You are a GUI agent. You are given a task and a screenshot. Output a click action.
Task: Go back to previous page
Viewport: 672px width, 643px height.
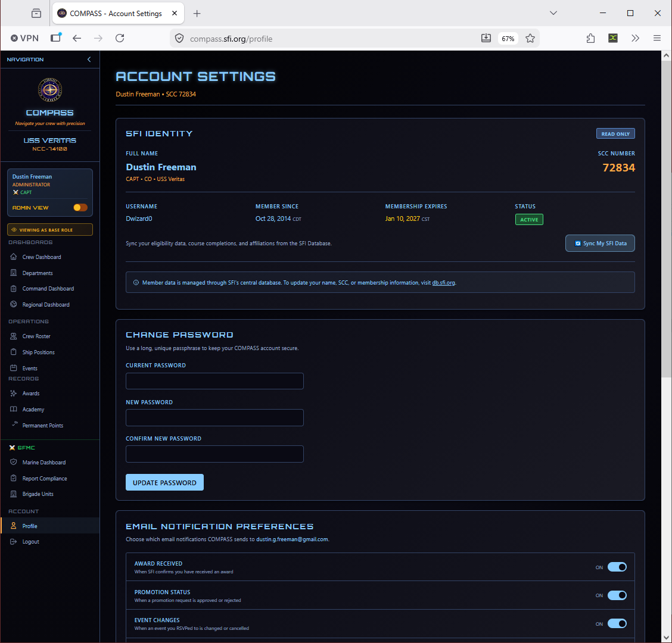[77, 38]
